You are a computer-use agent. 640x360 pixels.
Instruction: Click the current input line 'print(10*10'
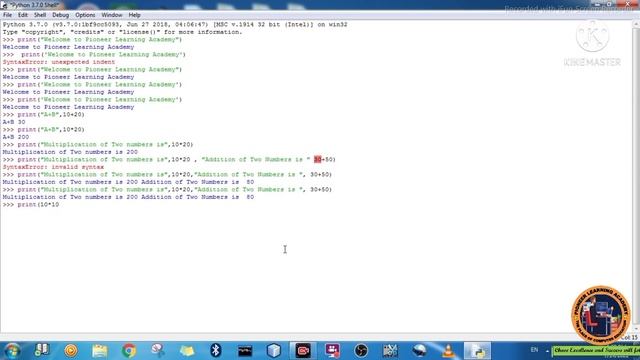31,204
